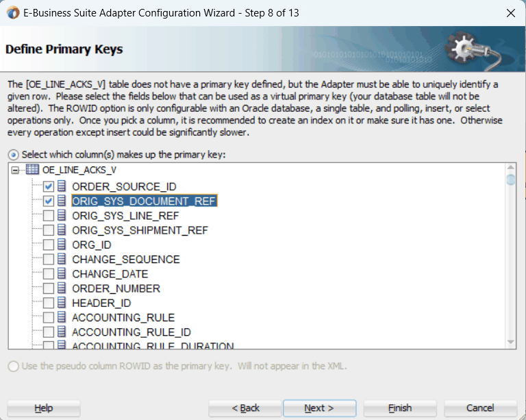The width and height of the screenshot is (526, 420).
Task: Select the ROWID pseudo column radio option
Action: click(x=14, y=366)
